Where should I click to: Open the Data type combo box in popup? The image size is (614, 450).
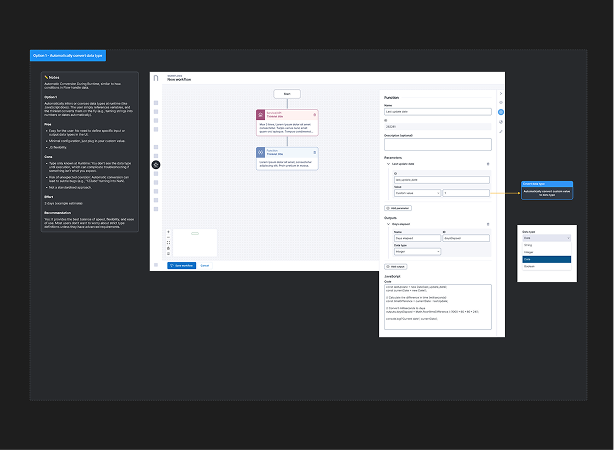[546, 239]
